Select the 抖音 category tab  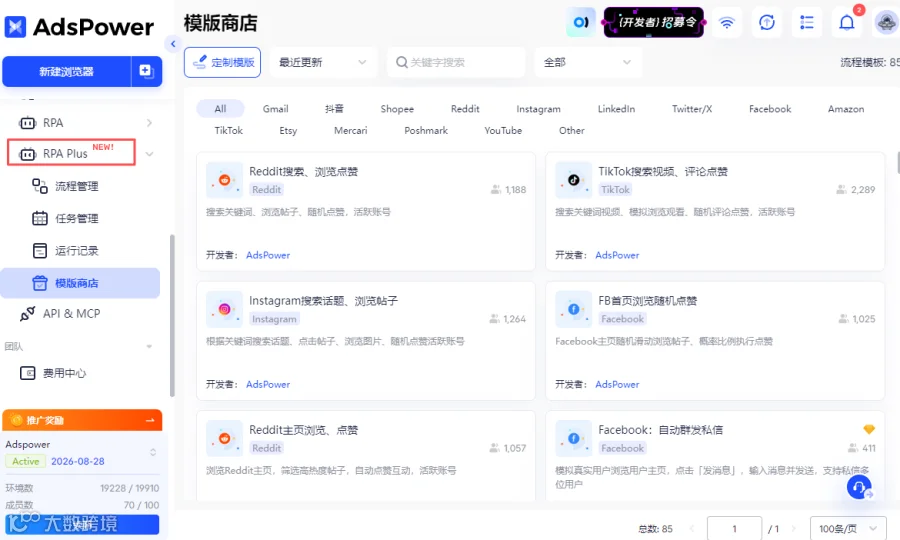pos(334,108)
